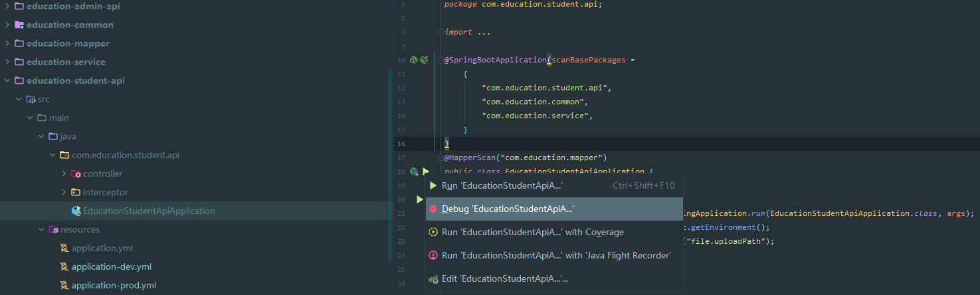Screen dimensions: 980x295
Task: Collapse com.education.student.api package node
Action: point(52,155)
